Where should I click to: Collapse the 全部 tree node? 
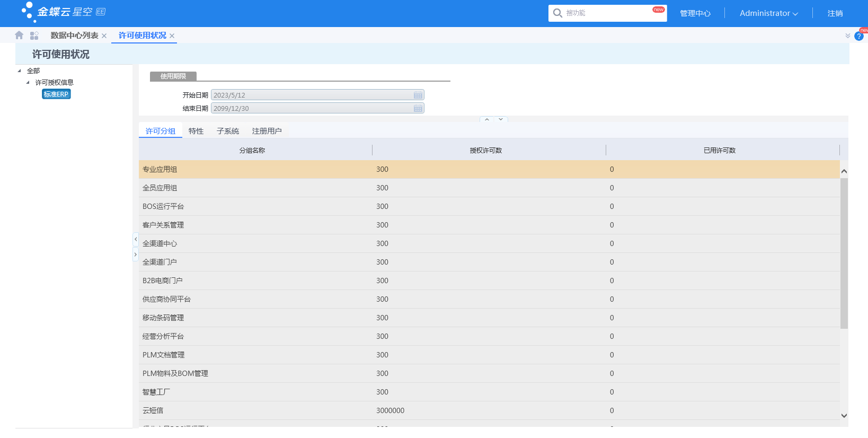pyautogui.click(x=20, y=71)
